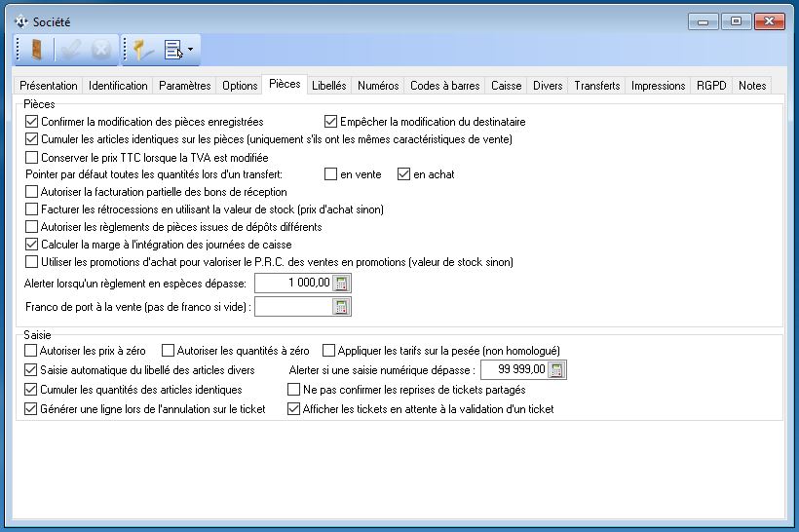Select the Divers tab
The height and width of the screenshot is (532, 799).
(x=548, y=86)
